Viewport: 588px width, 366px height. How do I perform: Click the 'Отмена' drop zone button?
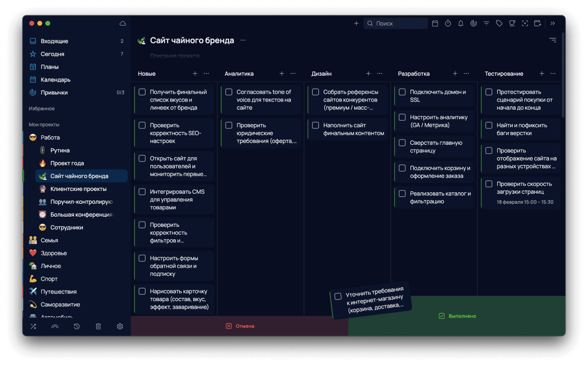coord(240,326)
